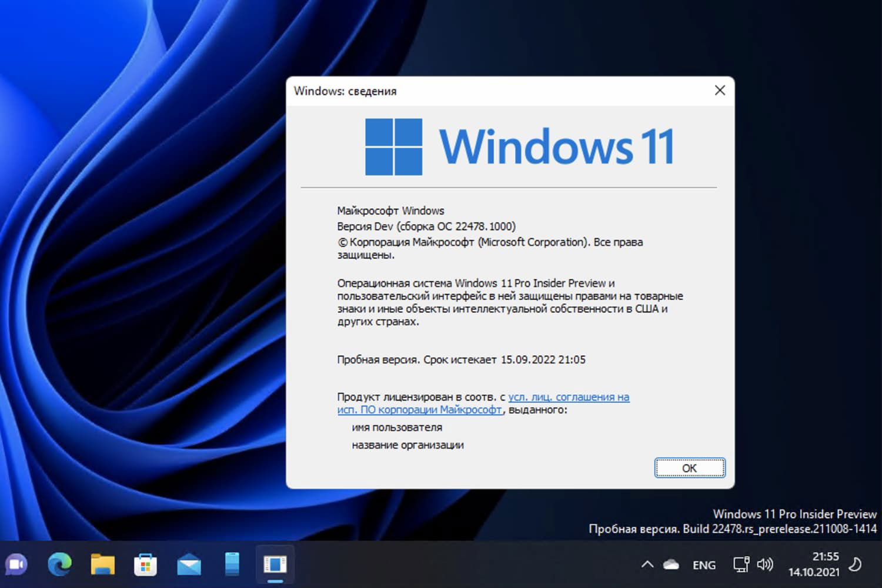The image size is (882, 588).
Task: Close the Windows: сведения dialog
Action: coord(720,91)
